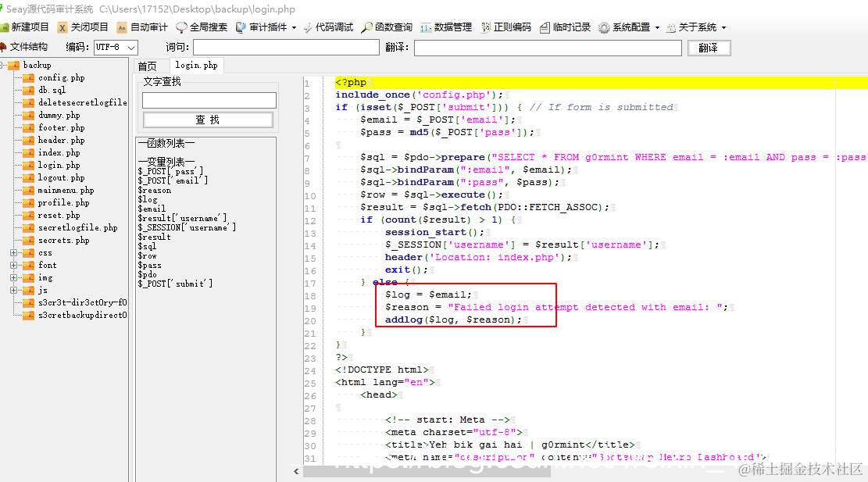Select $_SESSION['username'] in variable list

(x=187, y=227)
